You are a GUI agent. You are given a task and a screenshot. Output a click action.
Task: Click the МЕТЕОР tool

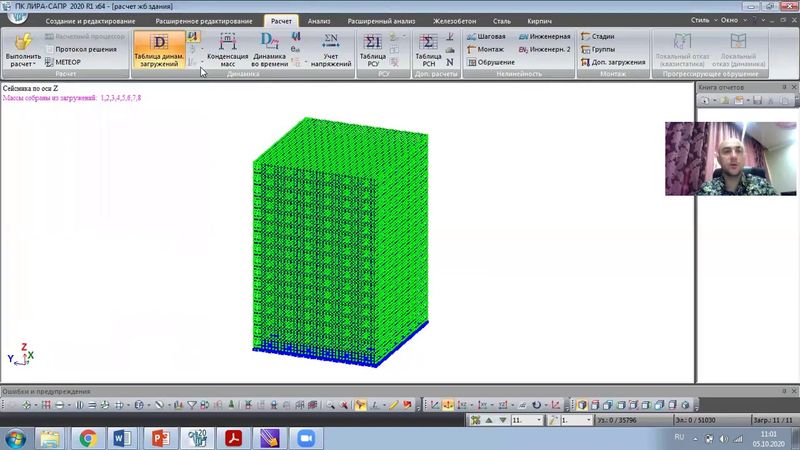point(62,62)
